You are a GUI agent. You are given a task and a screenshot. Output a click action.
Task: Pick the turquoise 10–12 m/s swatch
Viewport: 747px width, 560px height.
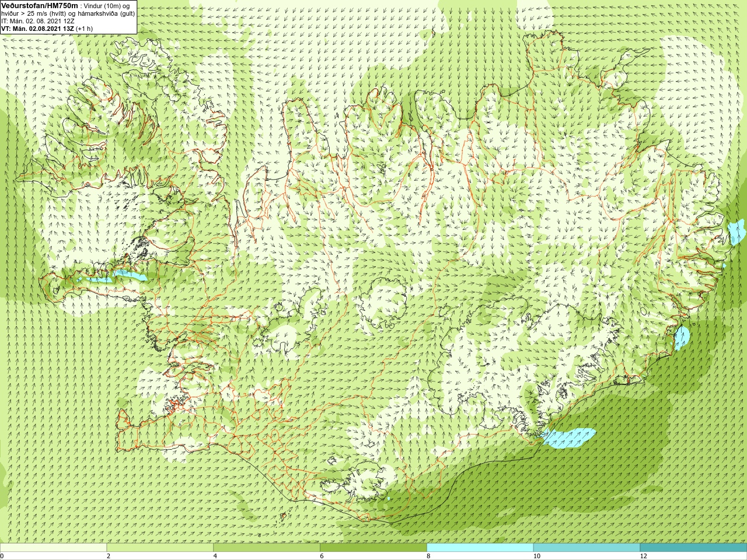point(587,548)
